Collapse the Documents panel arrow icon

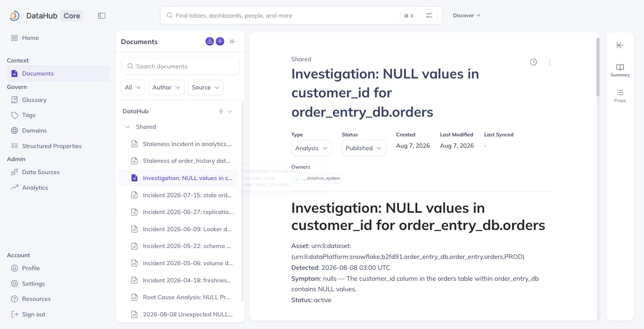[233, 41]
